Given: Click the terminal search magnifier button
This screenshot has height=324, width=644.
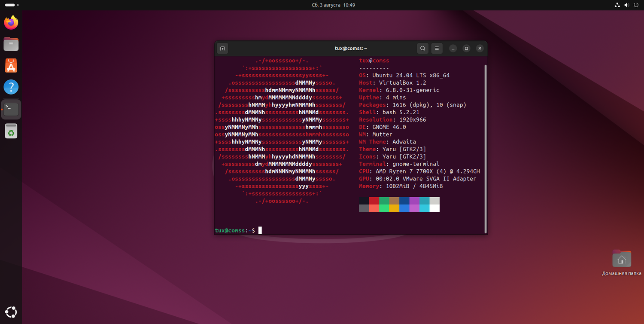Looking at the screenshot, I should coord(423,49).
